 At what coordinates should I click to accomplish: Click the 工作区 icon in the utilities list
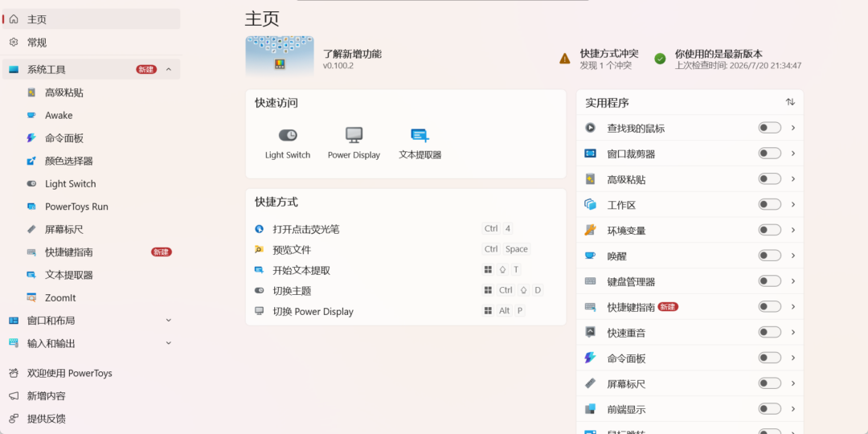coord(590,205)
